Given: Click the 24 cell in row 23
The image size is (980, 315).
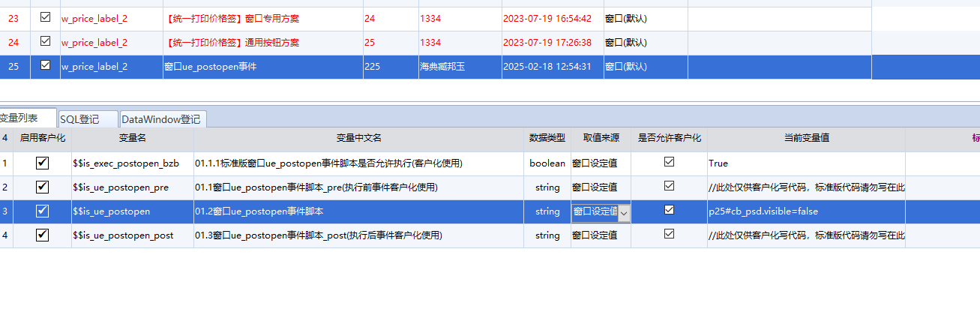Looking at the screenshot, I should tap(391, 18).
